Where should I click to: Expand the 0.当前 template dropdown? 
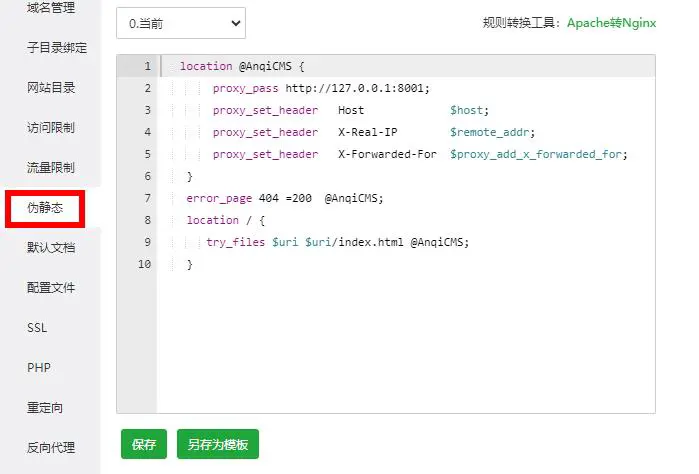click(x=180, y=22)
